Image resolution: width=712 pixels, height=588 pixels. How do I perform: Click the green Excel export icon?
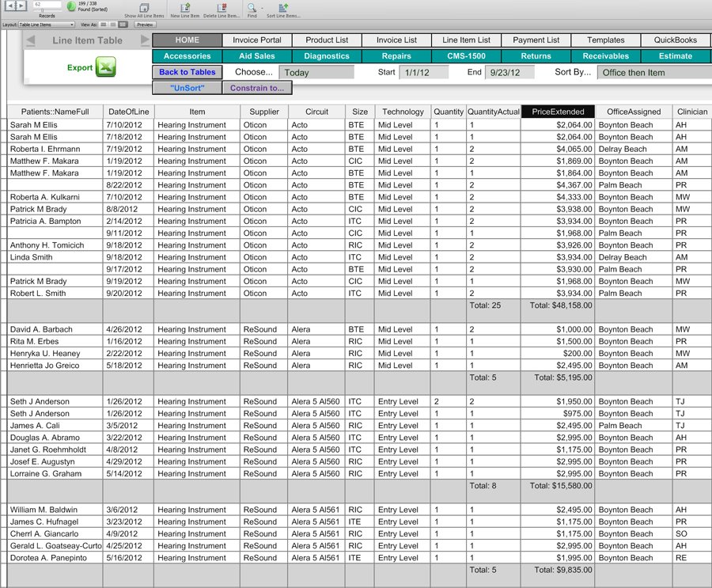(106, 66)
